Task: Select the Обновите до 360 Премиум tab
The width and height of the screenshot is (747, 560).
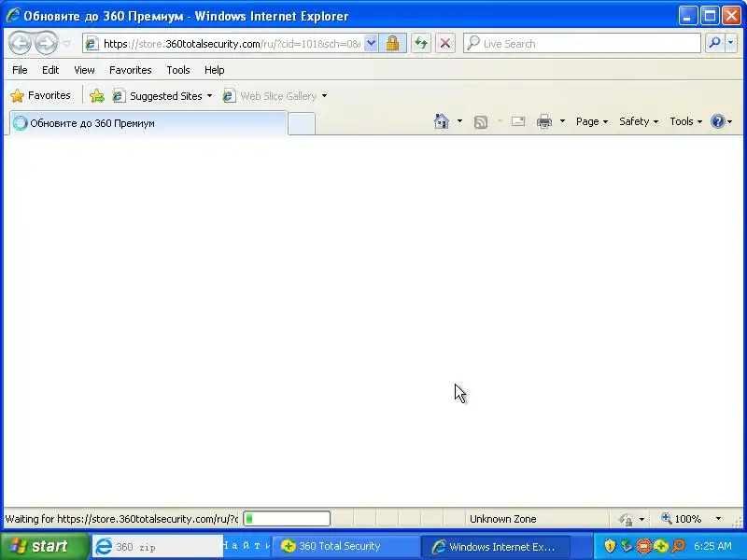Action: (148, 123)
